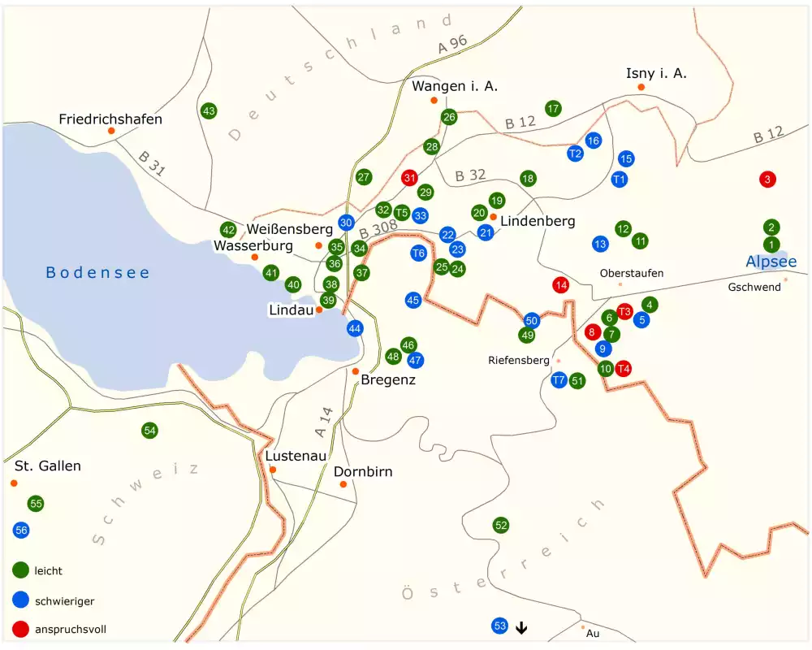
Task: Select blue marker 44 by Bregenz shore
Action: click(355, 328)
